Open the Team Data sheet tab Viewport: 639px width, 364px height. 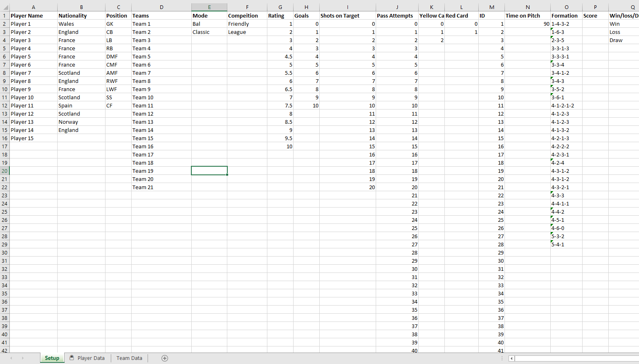pos(129,358)
